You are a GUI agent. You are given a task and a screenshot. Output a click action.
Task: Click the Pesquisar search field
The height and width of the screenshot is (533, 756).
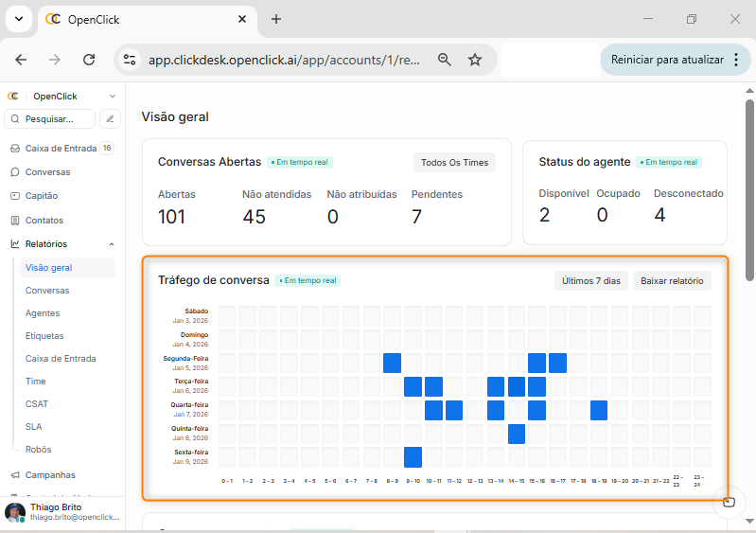coord(50,119)
